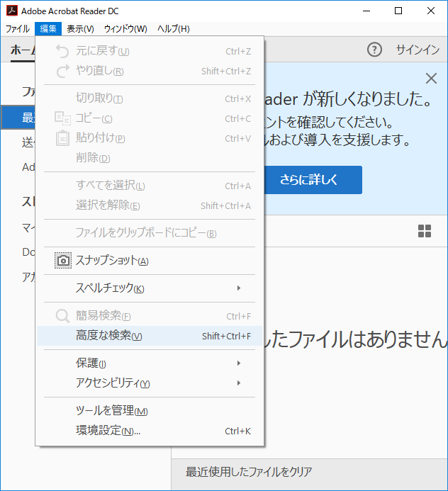This screenshot has width=448, height=491.
Task: Select the ホーム tab
Action: pos(23,50)
